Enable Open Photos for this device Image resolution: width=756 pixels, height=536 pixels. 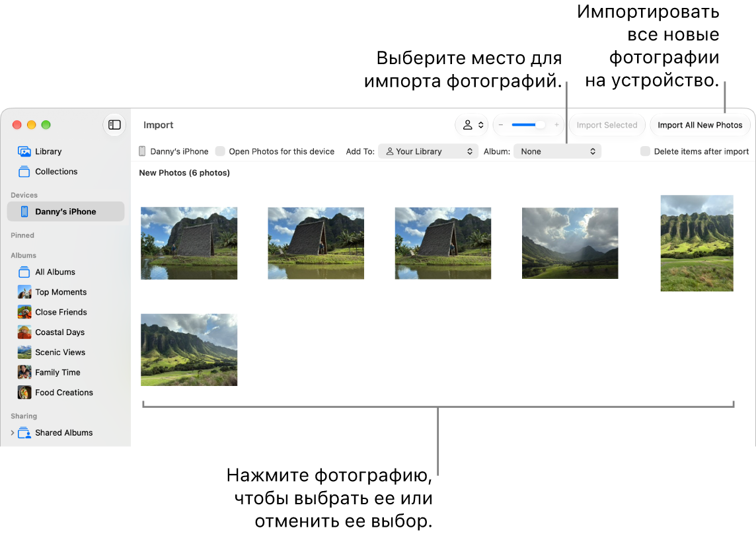coord(220,151)
